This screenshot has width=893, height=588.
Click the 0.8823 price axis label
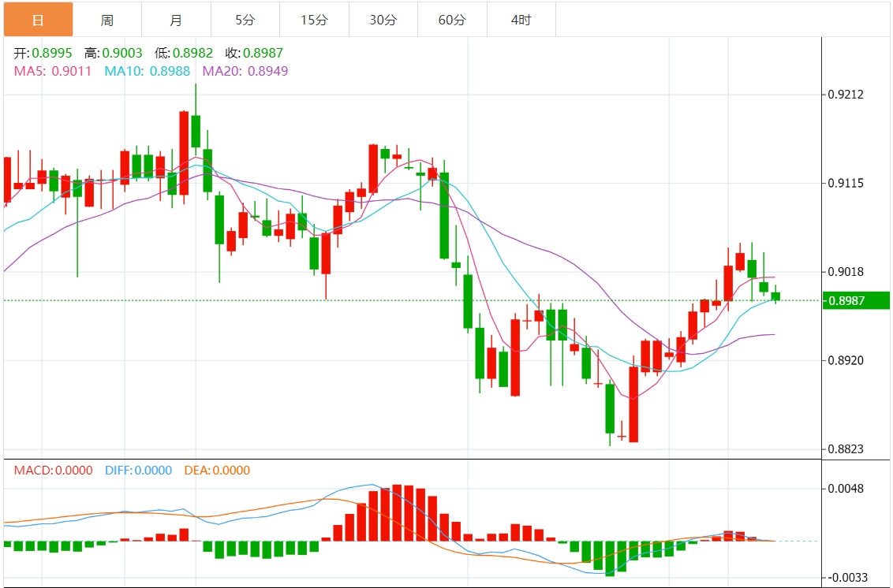(846, 449)
